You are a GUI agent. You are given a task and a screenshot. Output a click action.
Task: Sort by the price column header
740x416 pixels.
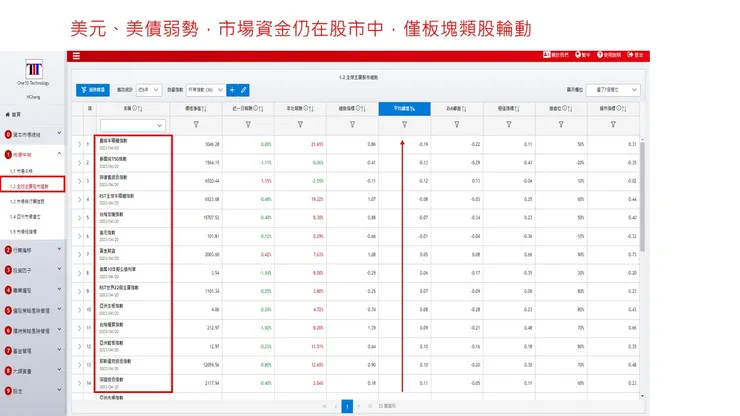click(x=196, y=109)
